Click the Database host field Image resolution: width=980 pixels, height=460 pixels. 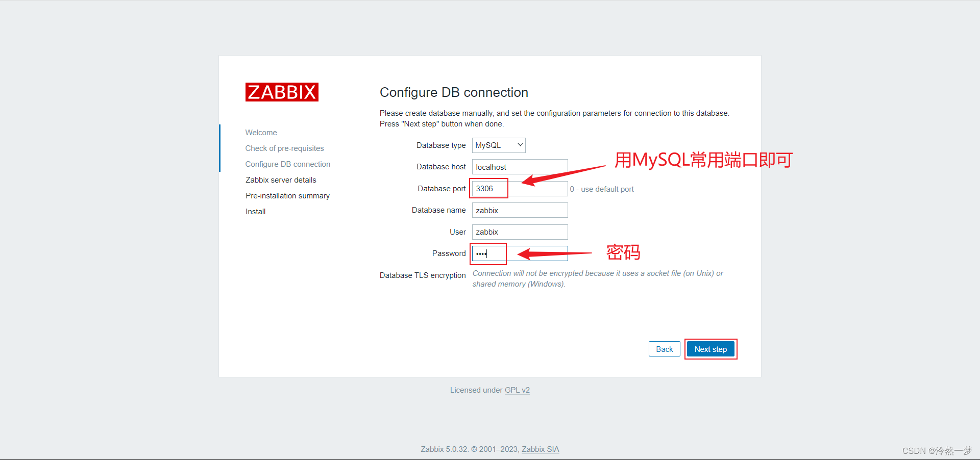(520, 167)
